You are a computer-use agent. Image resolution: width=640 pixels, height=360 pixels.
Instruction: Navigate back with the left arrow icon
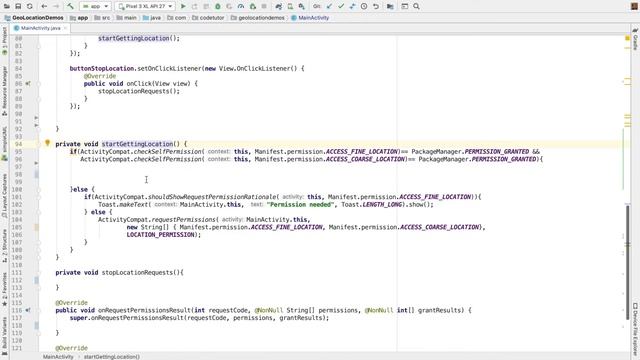point(44,6)
